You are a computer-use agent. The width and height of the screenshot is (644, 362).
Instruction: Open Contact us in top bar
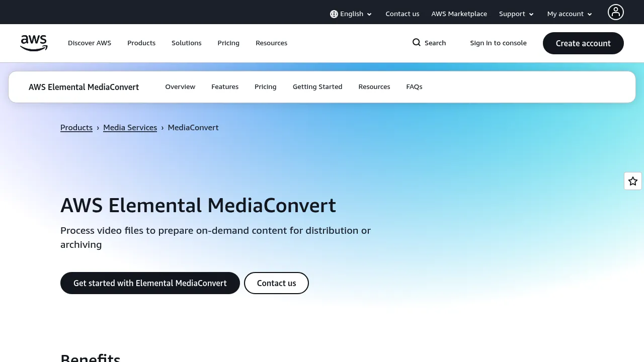point(403,14)
